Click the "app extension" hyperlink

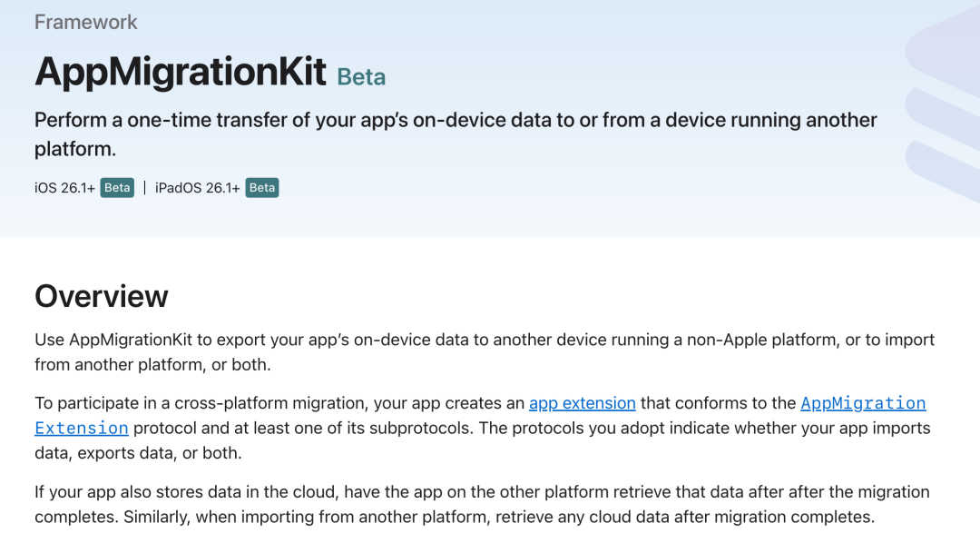click(582, 403)
